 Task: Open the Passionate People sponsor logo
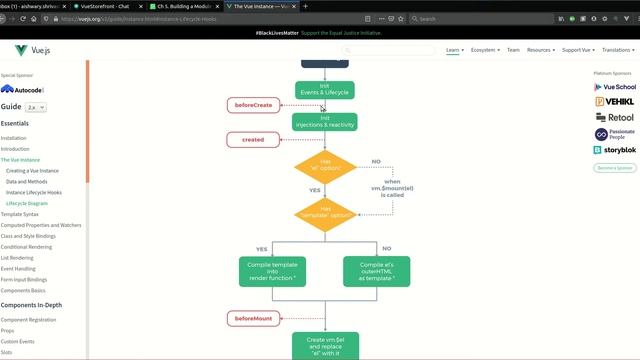pyautogui.click(x=615, y=134)
